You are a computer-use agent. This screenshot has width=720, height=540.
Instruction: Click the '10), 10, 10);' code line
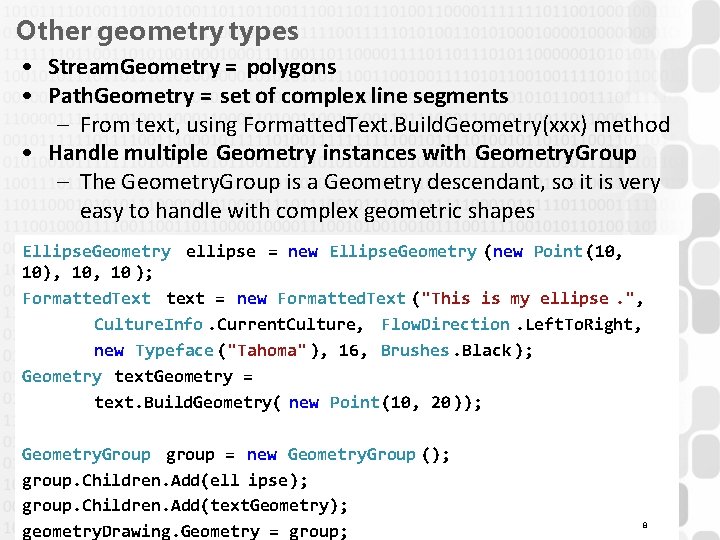tap(87, 273)
